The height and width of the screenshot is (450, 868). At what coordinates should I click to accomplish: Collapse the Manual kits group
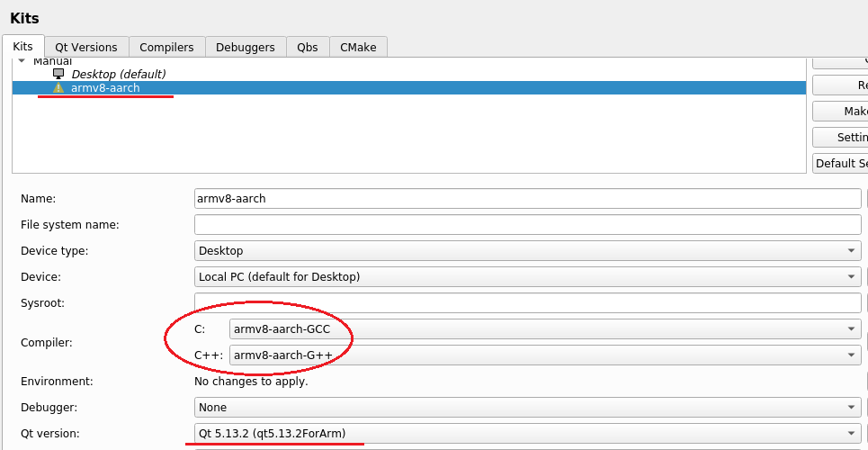point(22,60)
